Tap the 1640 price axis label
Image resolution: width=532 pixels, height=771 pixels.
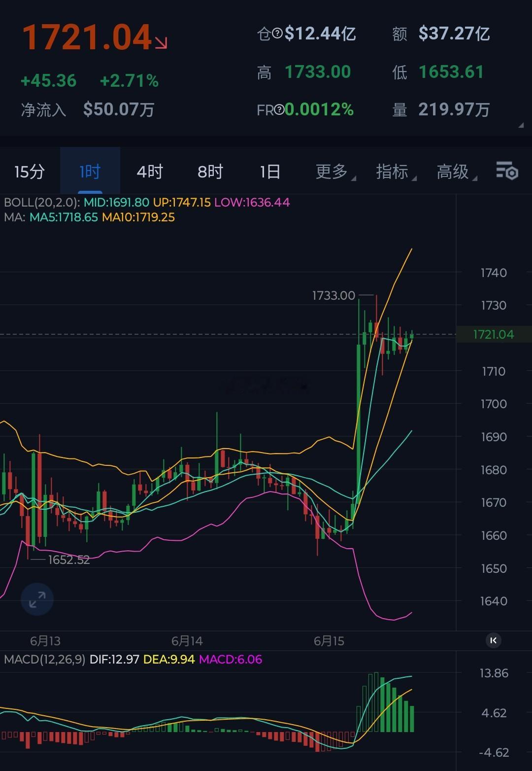[x=494, y=601]
